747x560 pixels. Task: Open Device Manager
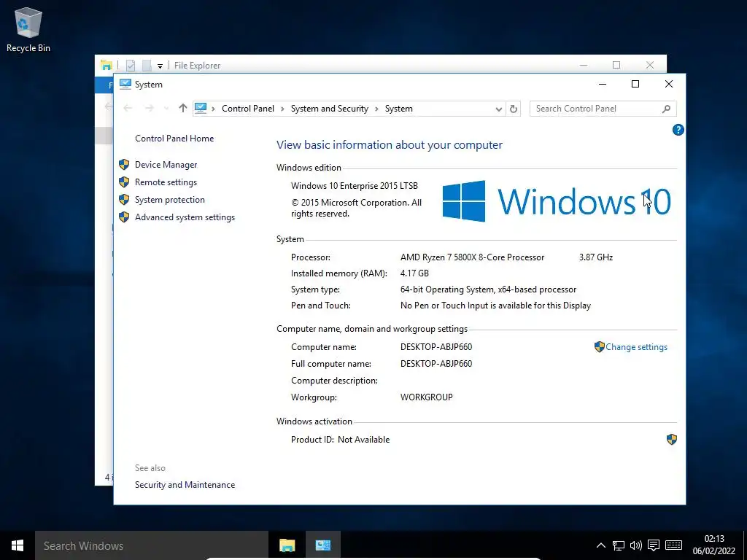pos(166,165)
